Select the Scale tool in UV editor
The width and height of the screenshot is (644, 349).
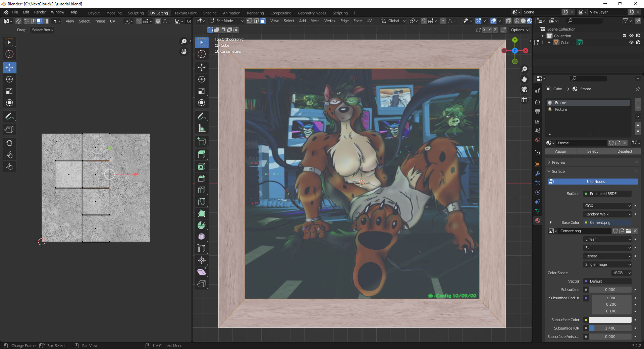coord(9,91)
